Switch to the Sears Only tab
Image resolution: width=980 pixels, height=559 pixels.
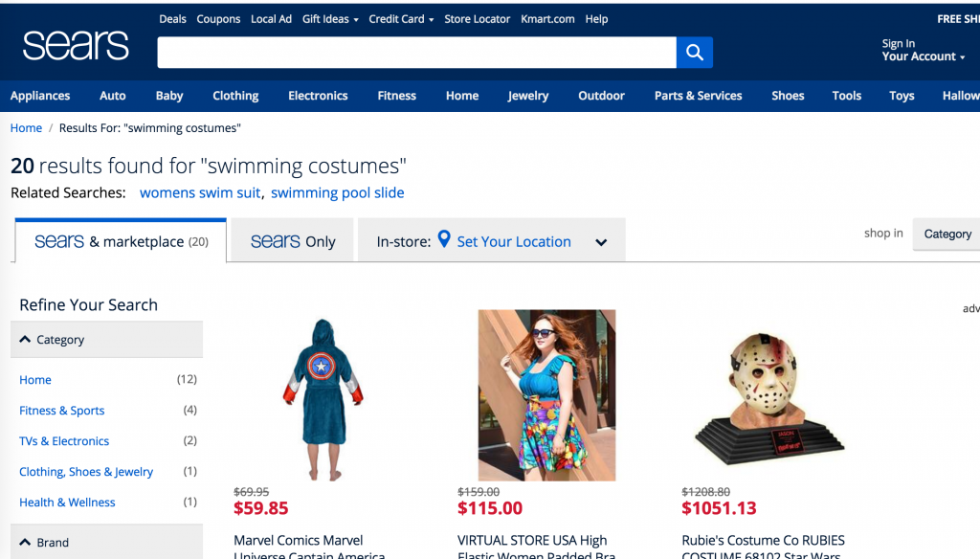tap(291, 239)
